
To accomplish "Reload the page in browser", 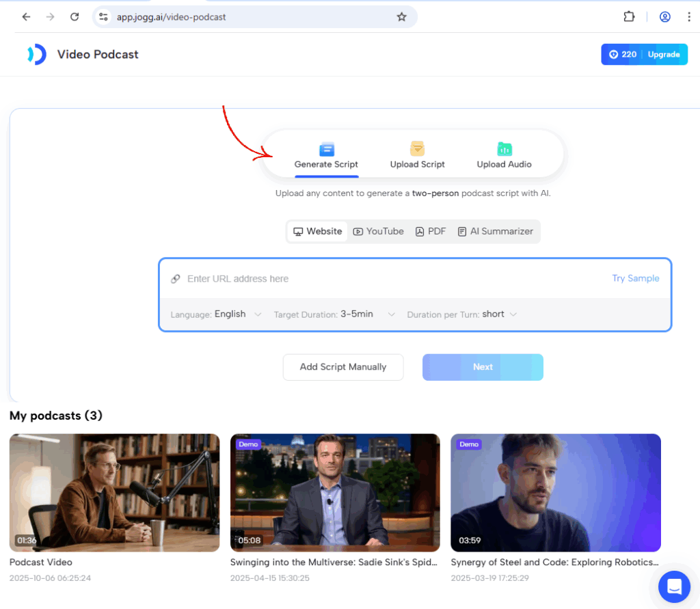I will 75,17.
